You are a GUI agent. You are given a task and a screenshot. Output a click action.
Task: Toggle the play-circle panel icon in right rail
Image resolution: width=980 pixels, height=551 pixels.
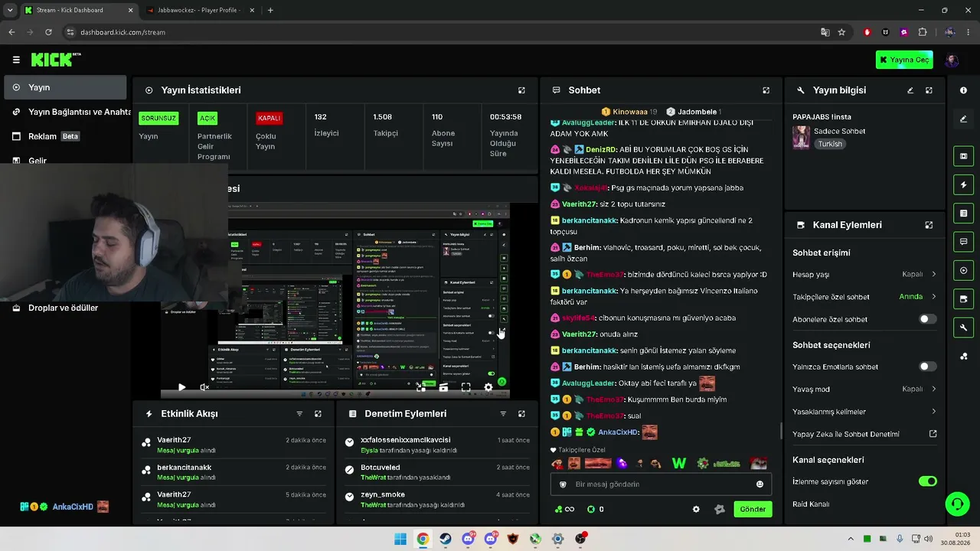pos(963,270)
